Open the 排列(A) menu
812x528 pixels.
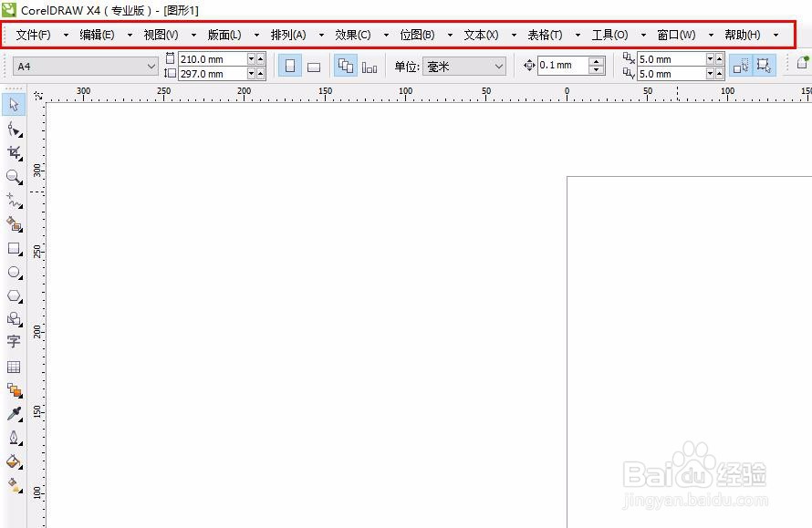coord(288,35)
